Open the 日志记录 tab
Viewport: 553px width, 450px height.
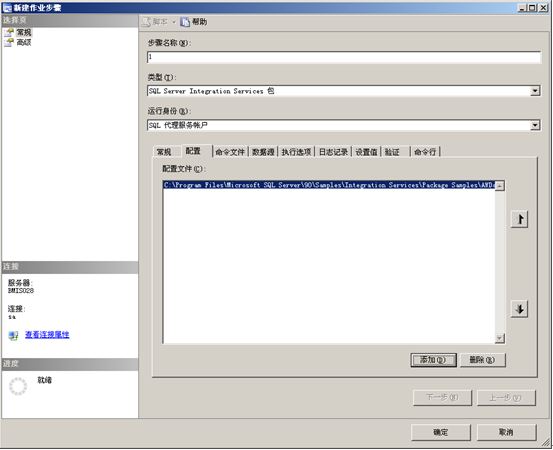[333, 152]
